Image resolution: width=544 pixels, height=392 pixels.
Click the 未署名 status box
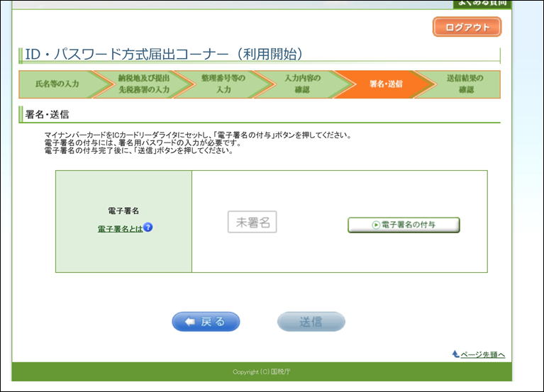(252, 222)
